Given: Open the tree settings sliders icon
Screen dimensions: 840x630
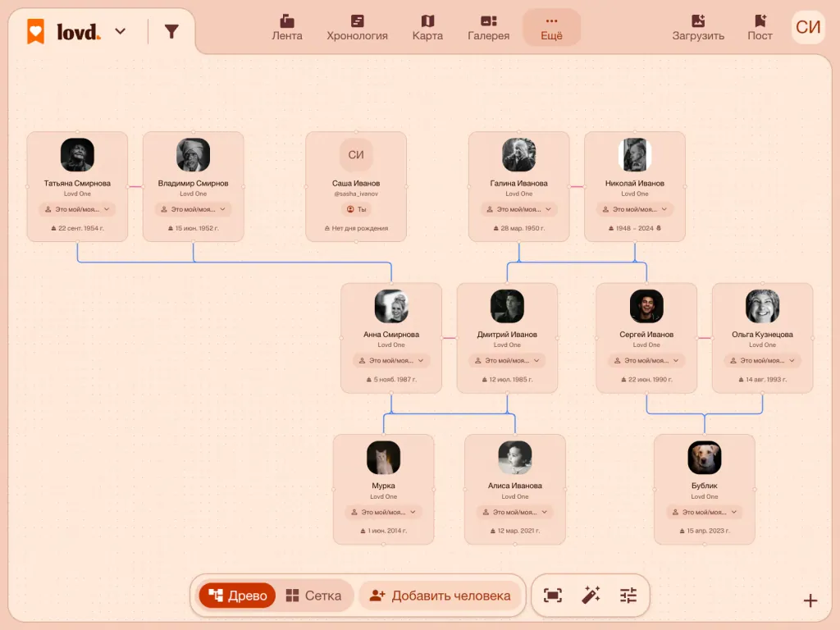Looking at the screenshot, I should tap(628, 596).
